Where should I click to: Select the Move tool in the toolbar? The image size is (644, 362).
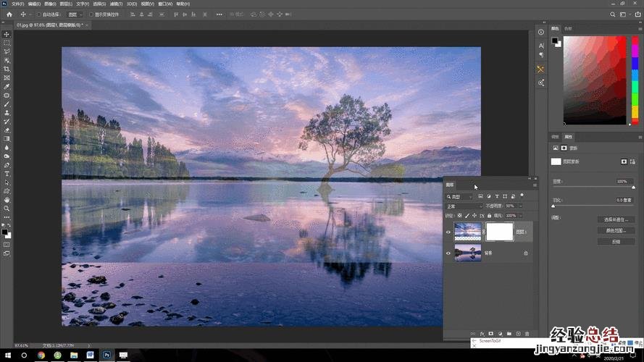pyautogui.click(x=7, y=34)
